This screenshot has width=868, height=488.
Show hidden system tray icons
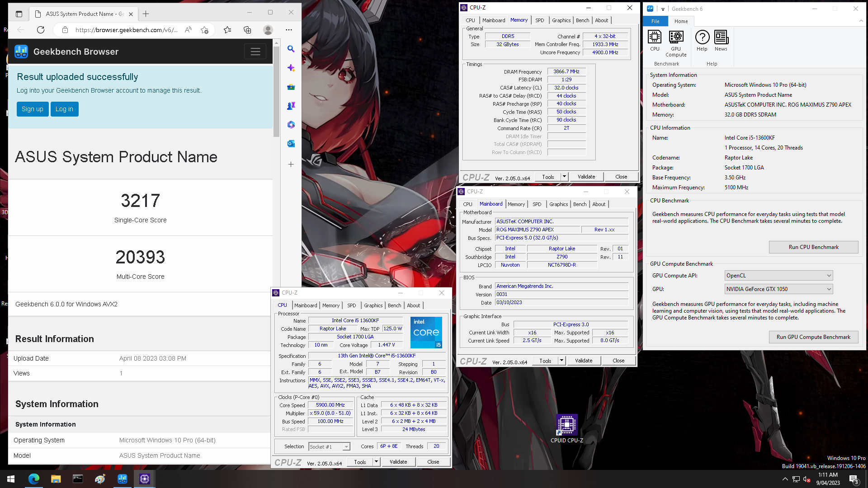tap(785, 479)
